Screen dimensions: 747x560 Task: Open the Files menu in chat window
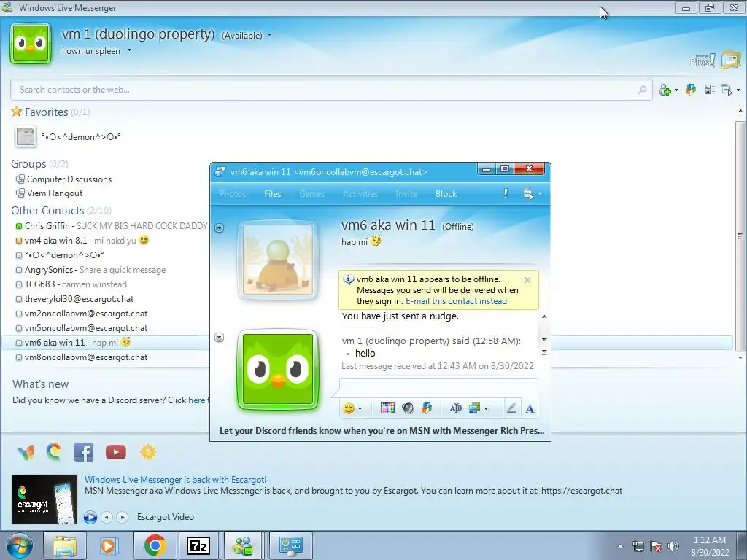point(273,194)
